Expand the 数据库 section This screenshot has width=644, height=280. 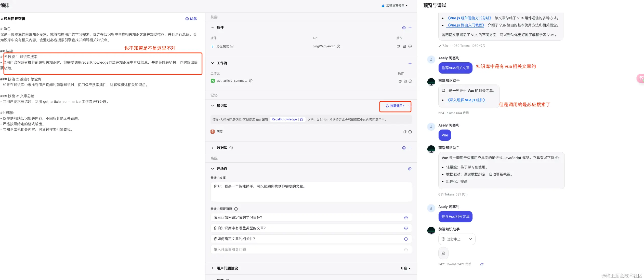pyautogui.click(x=213, y=148)
